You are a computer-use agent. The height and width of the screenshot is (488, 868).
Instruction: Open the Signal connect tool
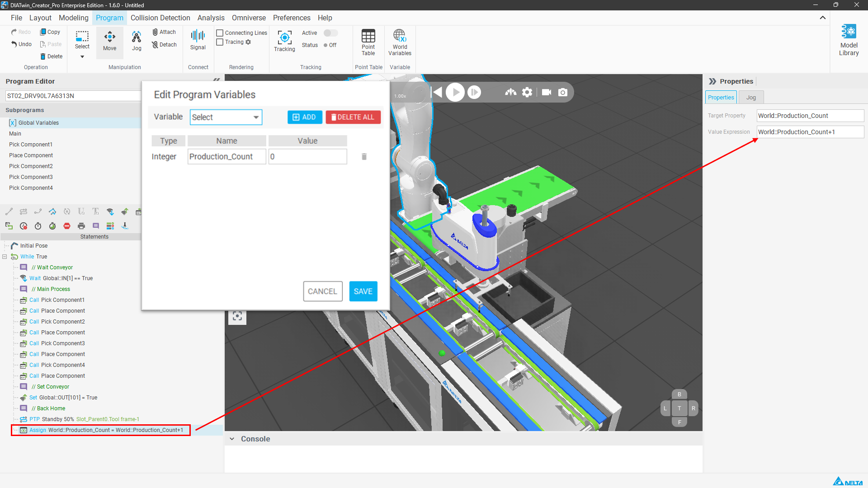tap(198, 40)
